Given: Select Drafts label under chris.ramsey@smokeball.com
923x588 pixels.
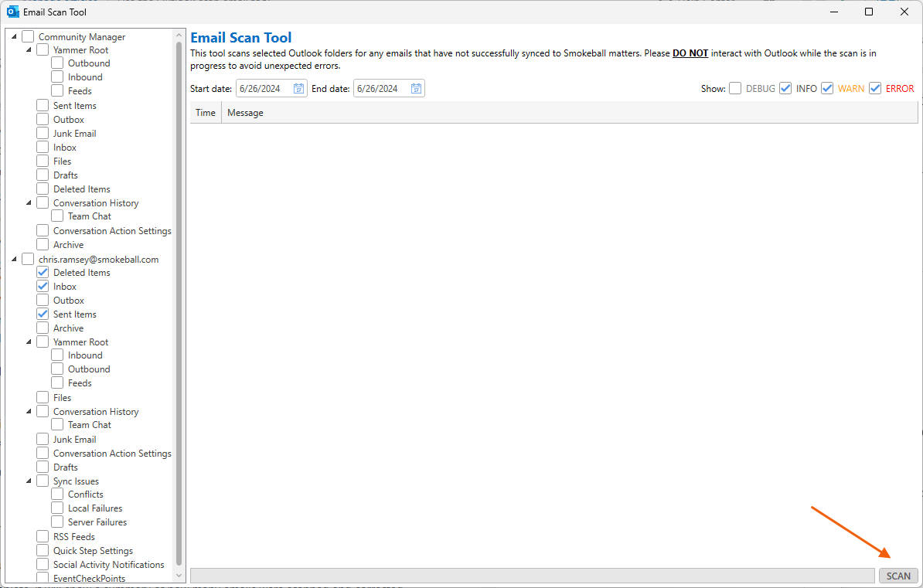Looking at the screenshot, I should pos(66,467).
